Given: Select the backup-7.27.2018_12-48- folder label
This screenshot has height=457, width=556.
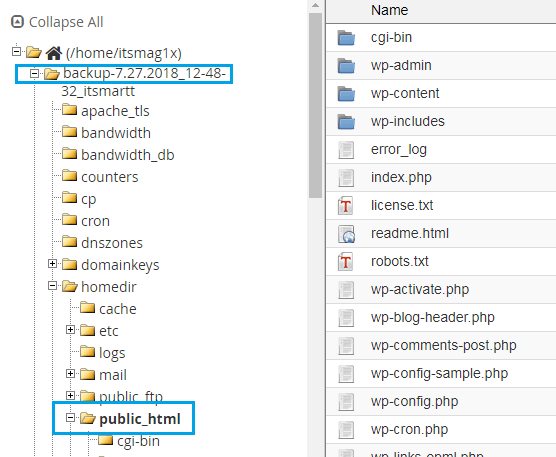Looking at the screenshot, I should [x=144, y=73].
